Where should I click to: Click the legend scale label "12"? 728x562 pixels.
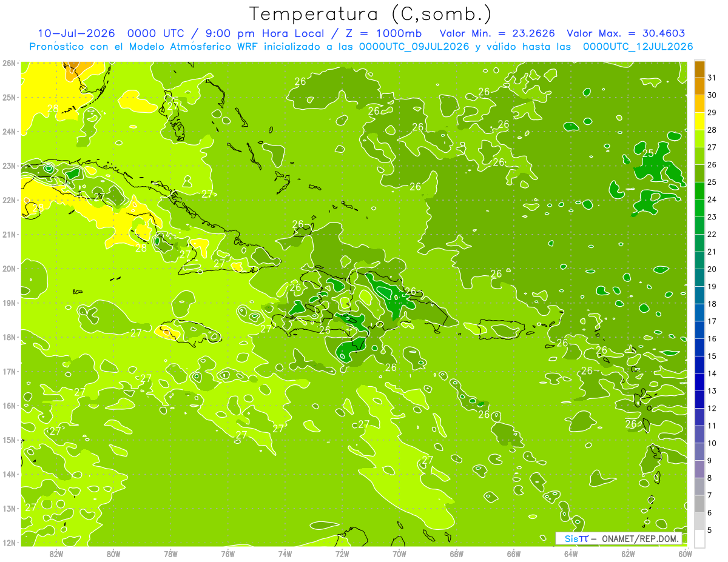[712, 408]
